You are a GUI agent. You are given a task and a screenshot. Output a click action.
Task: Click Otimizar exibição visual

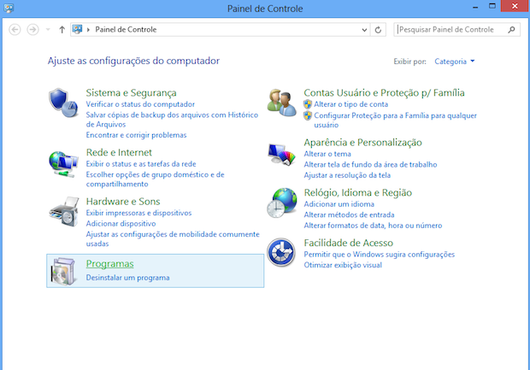tap(343, 265)
